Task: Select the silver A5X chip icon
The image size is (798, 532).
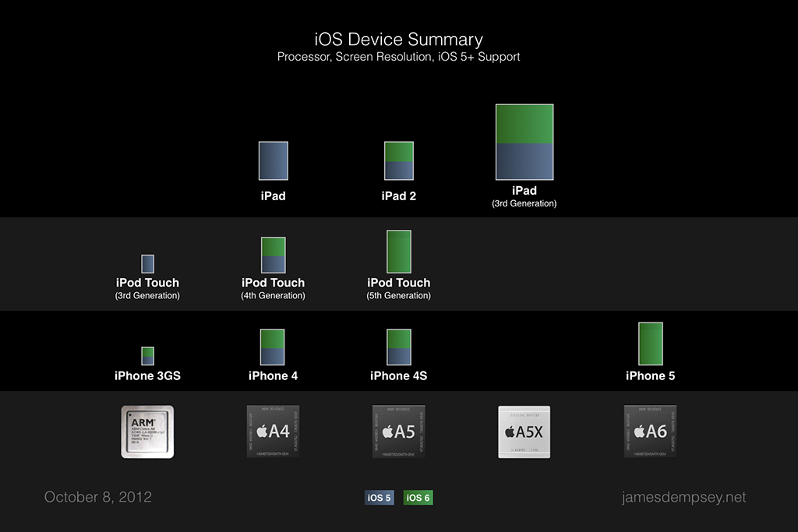Action: pos(524,432)
